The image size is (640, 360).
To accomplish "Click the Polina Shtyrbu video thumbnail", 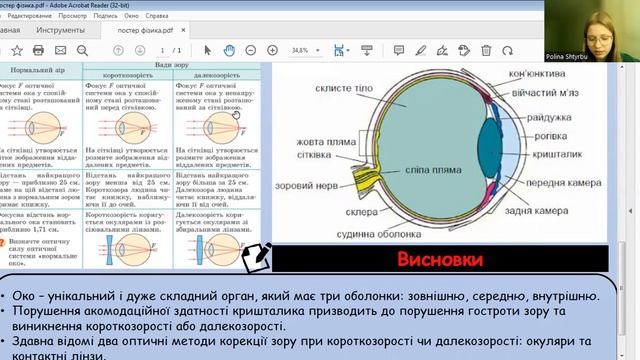I will pos(592,31).
